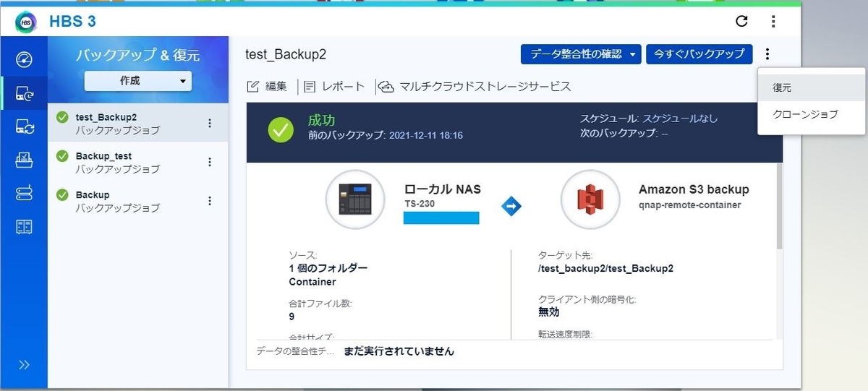Click the blue bar under TS-230

click(441, 218)
